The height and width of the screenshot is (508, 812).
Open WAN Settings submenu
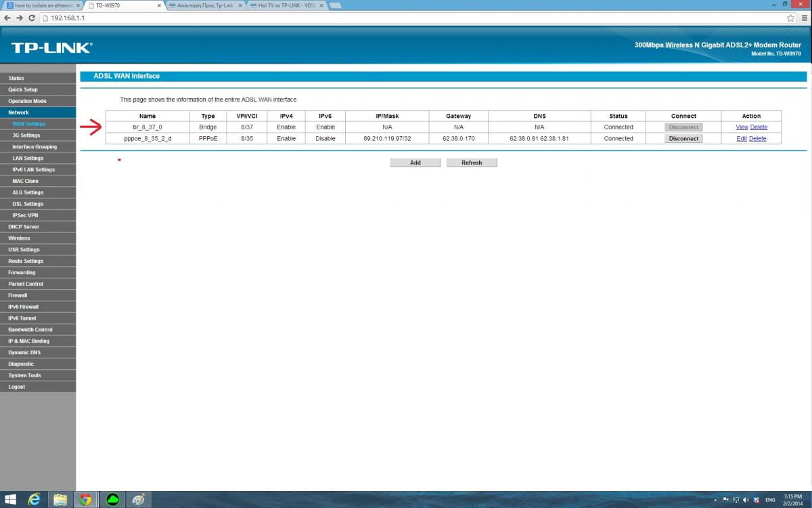point(38,124)
